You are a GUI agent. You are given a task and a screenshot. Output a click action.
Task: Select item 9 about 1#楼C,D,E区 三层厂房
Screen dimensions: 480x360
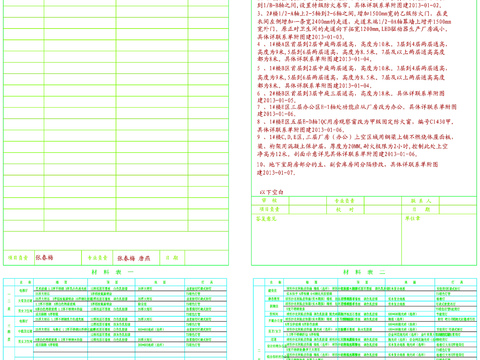point(355,146)
